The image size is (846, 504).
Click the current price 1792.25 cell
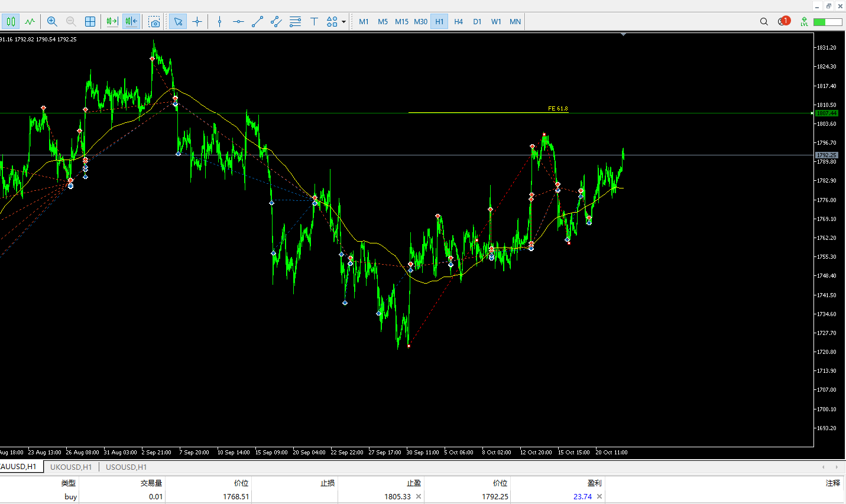(495, 497)
